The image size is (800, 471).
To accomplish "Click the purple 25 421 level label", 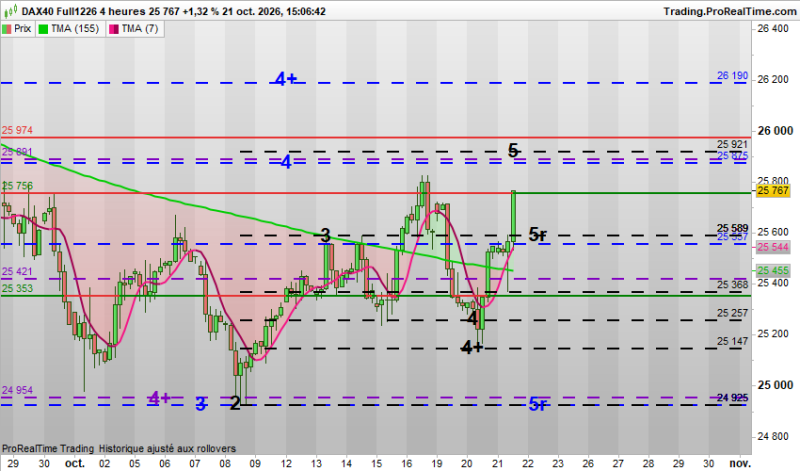I will point(17,271).
